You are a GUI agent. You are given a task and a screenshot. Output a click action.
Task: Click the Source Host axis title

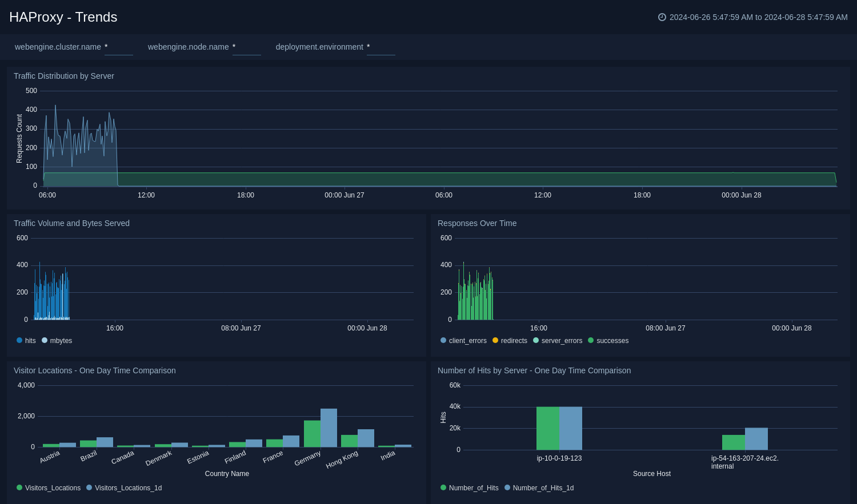(x=652, y=474)
